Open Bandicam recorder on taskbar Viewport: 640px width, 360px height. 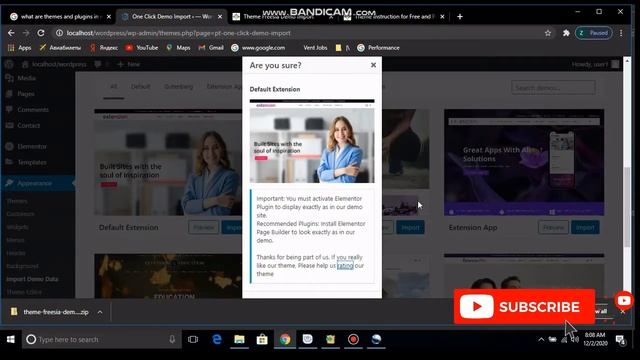pyautogui.click(x=353, y=340)
